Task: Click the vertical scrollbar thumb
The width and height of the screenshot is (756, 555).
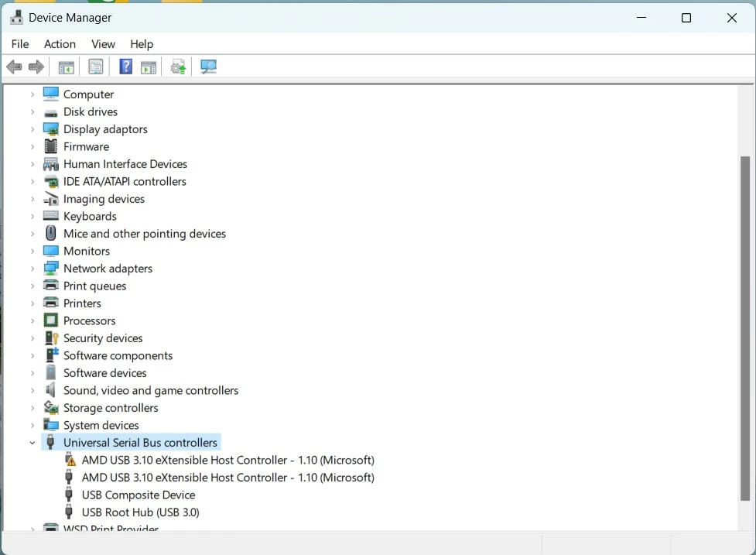Action: click(x=745, y=328)
